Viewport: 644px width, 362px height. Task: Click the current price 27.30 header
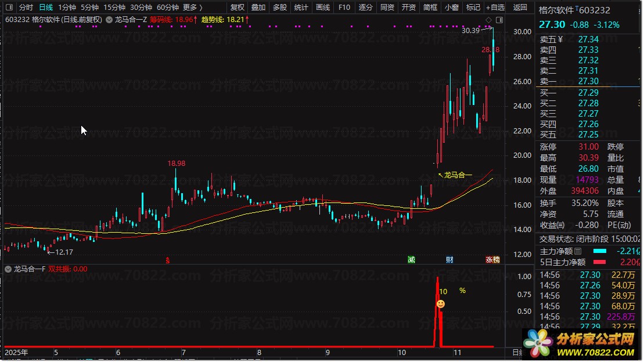(x=552, y=24)
